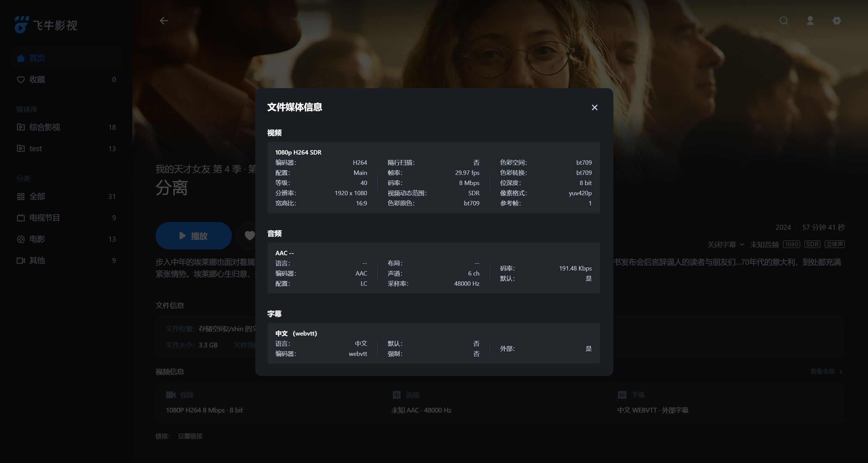Select the 电视节目 category
The image size is (868, 463).
(66, 218)
